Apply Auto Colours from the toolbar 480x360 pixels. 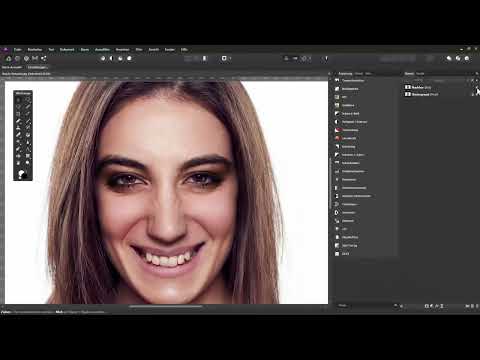pos(120,58)
